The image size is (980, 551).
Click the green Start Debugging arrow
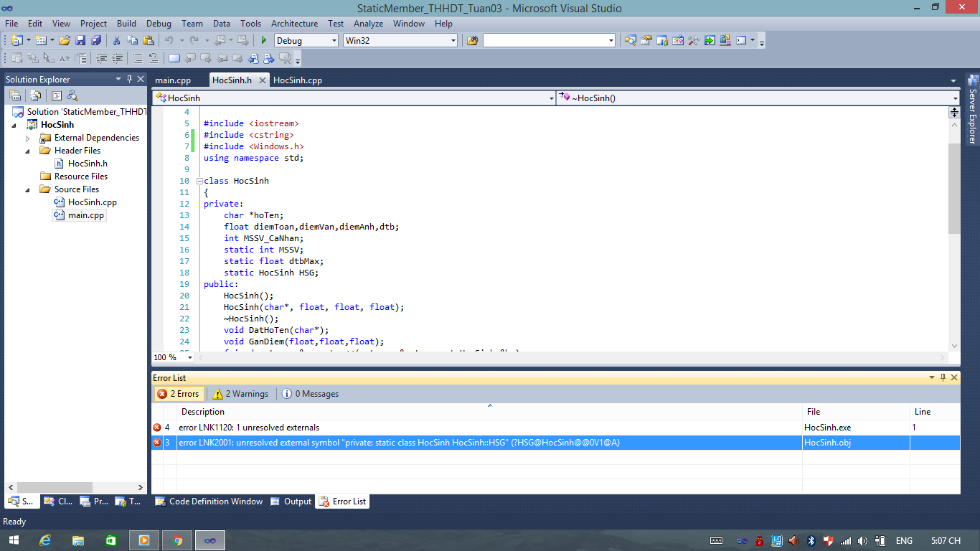pyautogui.click(x=264, y=41)
